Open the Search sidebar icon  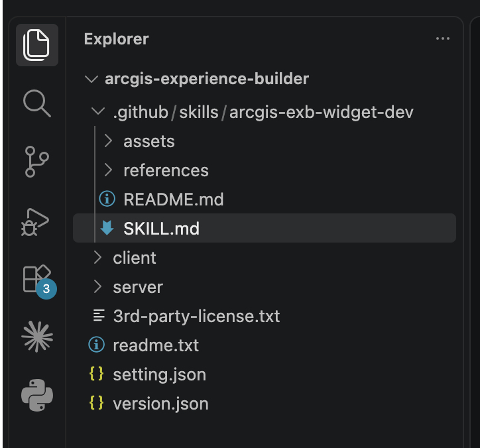pos(36,103)
